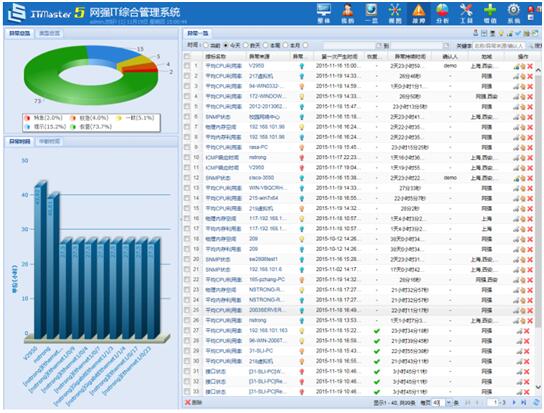Open the wrench and screwdriver tools icon
Viewport: 544px width, 413px height.
[466, 13]
